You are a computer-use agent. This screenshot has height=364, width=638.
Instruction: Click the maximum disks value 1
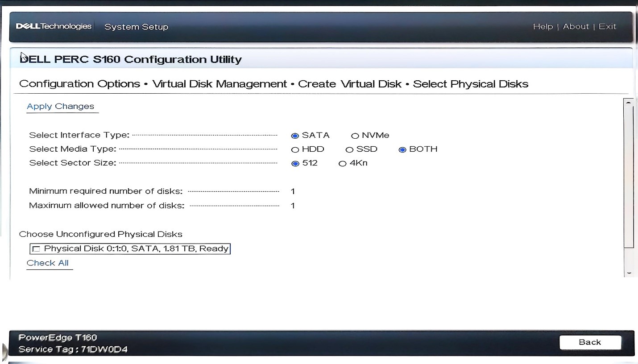point(293,206)
